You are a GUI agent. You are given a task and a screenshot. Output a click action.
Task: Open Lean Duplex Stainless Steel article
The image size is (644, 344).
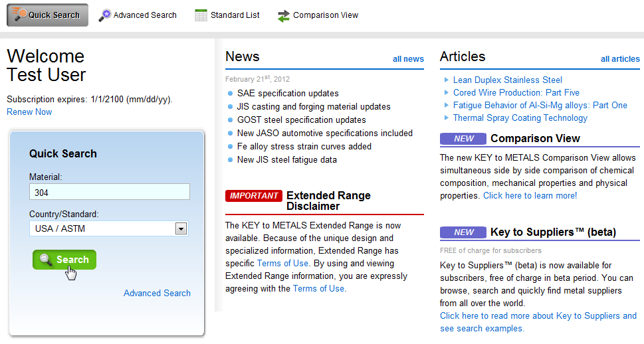pyautogui.click(x=508, y=80)
